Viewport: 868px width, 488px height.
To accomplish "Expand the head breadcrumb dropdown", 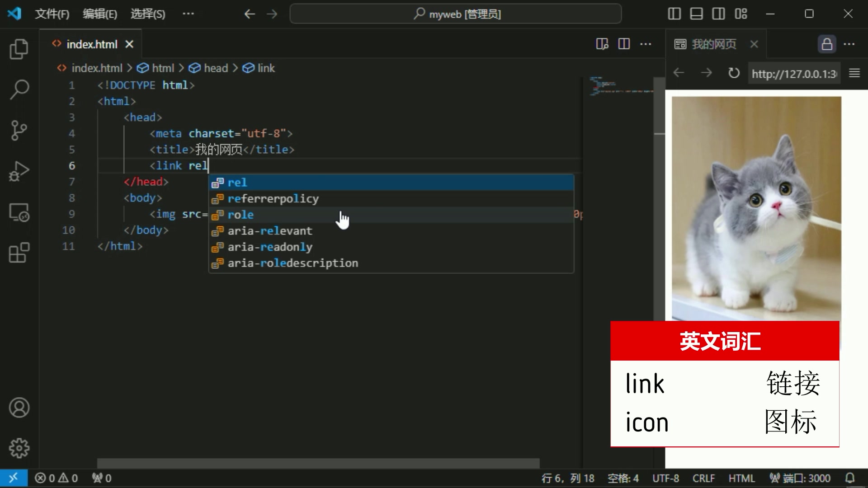I will (215, 68).
